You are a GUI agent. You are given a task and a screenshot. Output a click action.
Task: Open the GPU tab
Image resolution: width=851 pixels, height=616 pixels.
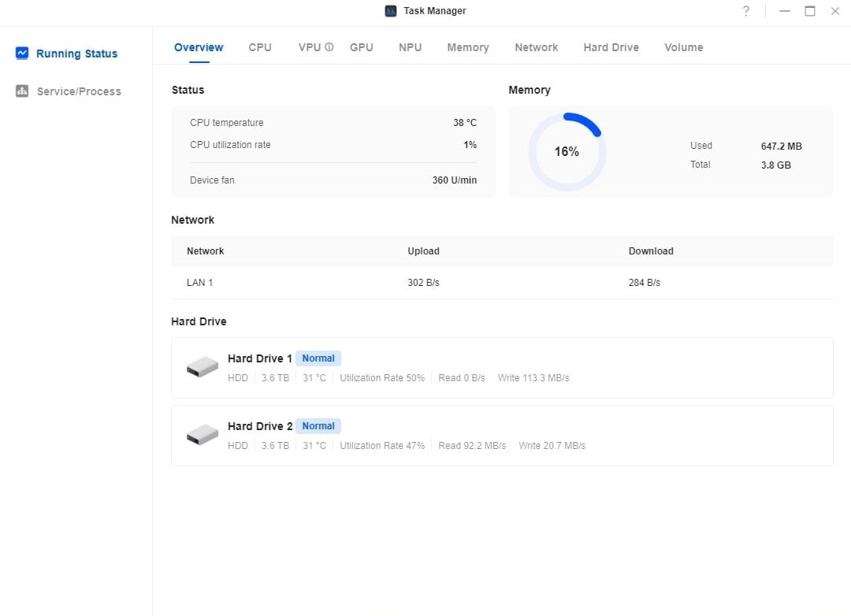[362, 47]
